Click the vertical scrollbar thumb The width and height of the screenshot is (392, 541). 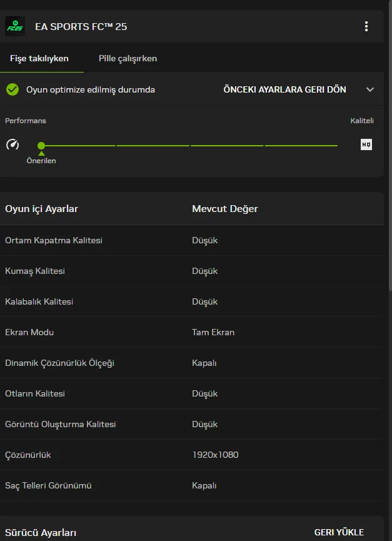[390, 145]
